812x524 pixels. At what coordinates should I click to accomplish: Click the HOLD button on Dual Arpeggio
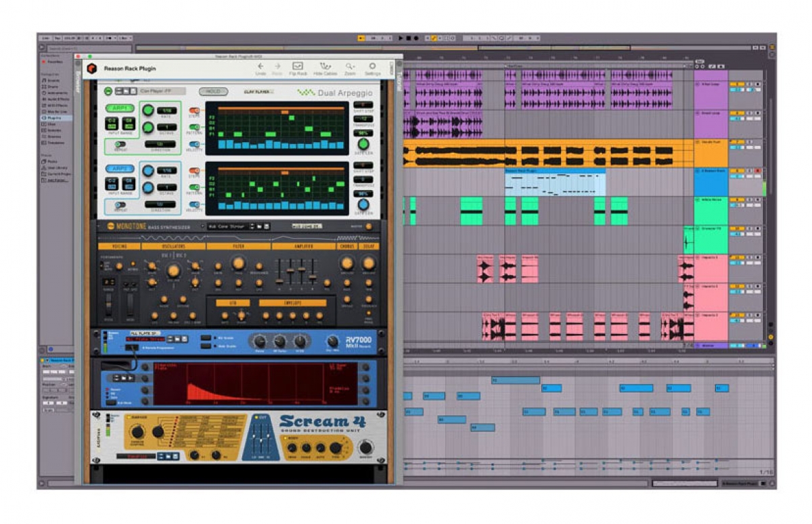[x=213, y=91]
